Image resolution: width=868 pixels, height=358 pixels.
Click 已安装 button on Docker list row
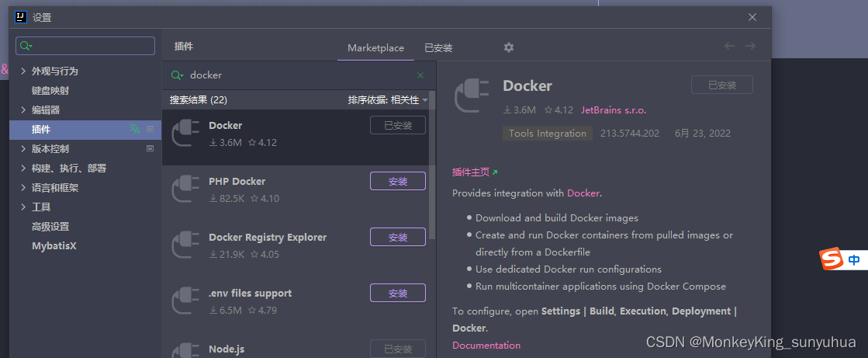[397, 125]
